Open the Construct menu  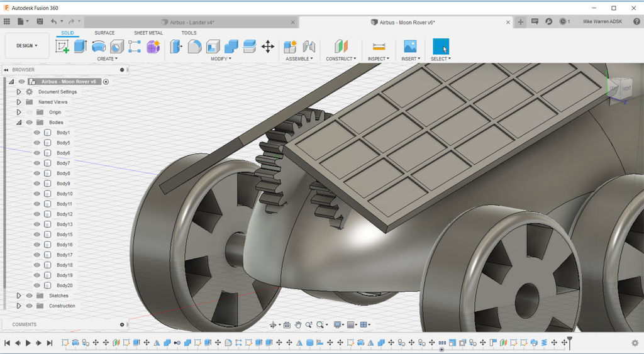tap(341, 59)
